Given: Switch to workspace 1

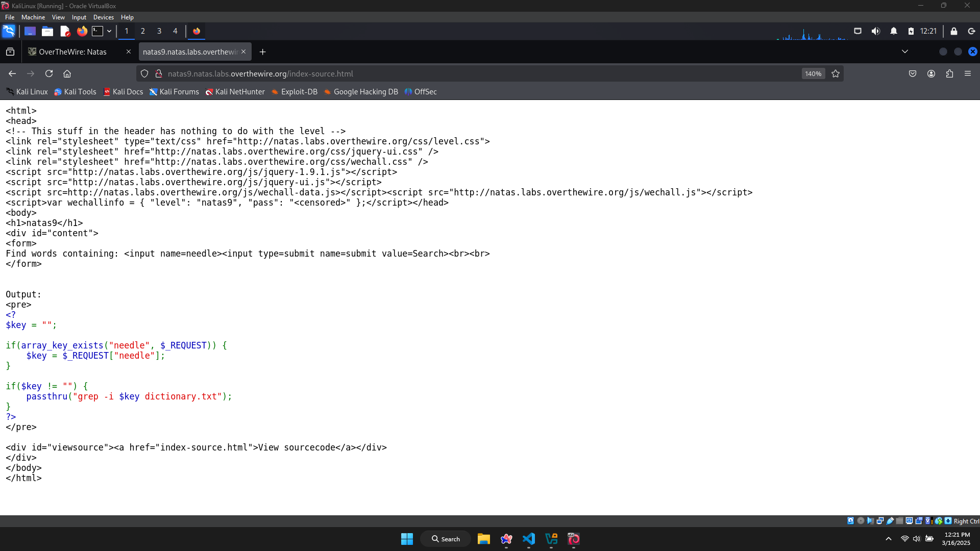Looking at the screenshot, I should [x=127, y=31].
